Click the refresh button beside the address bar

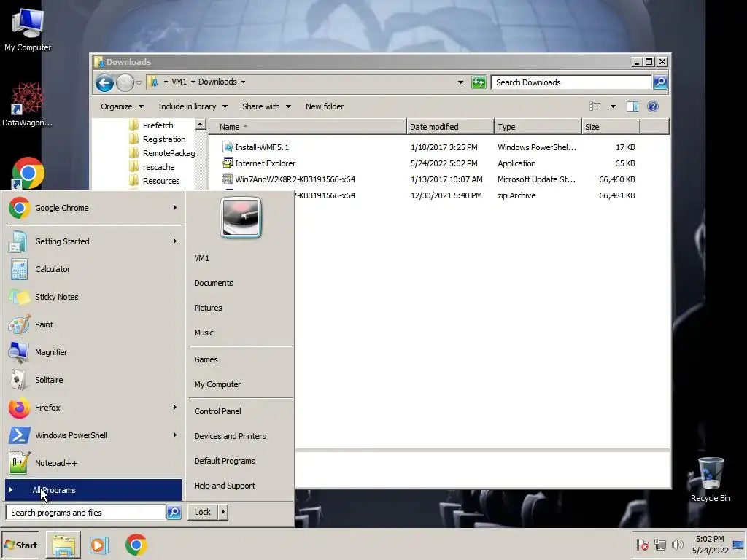479,82
